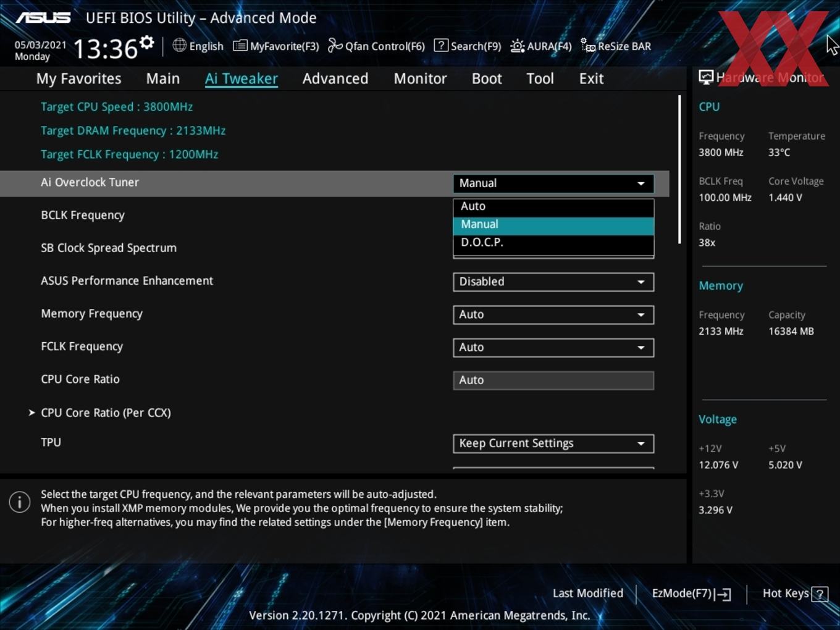Open the TPU Keep Current Settings dropdown
840x630 pixels.
click(x=553, y=443)
